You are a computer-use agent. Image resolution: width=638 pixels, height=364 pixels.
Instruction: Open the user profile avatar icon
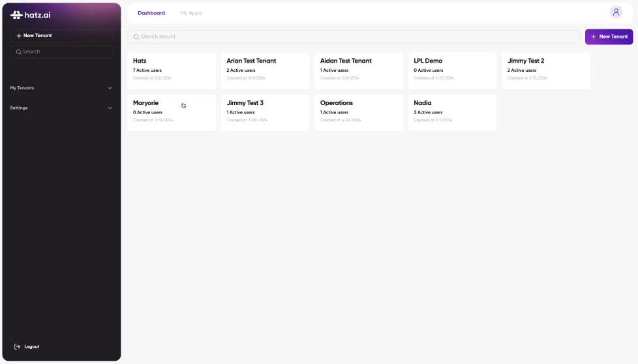pos(616,12)
